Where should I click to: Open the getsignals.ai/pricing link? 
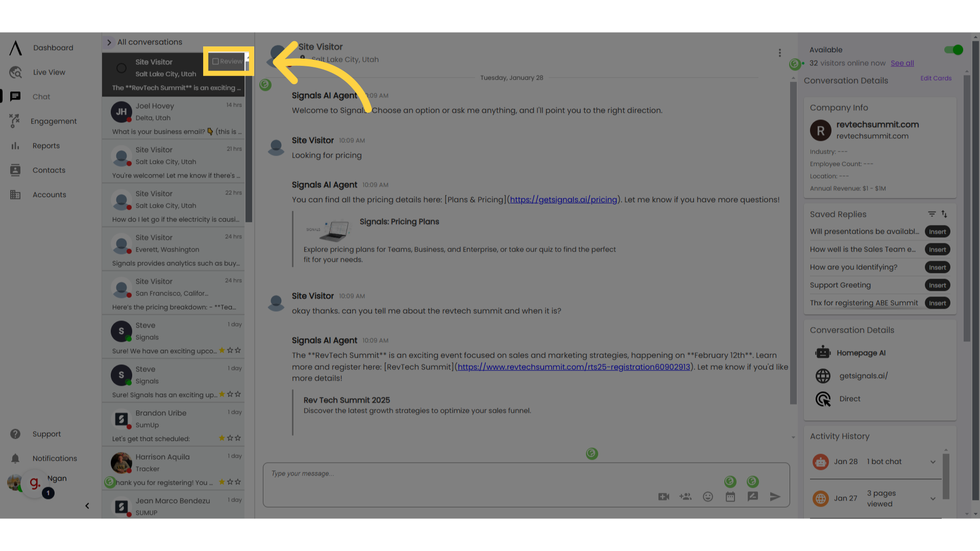pos(563,200)
